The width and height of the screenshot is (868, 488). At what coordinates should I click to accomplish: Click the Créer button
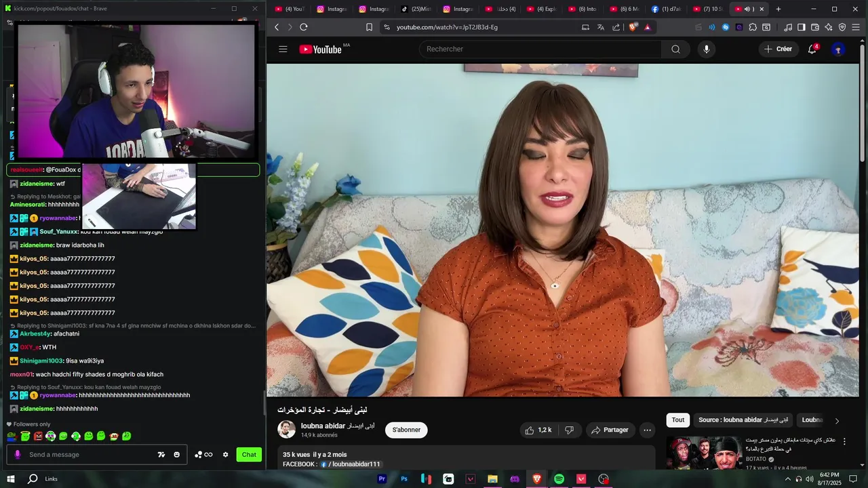(778, 49)
